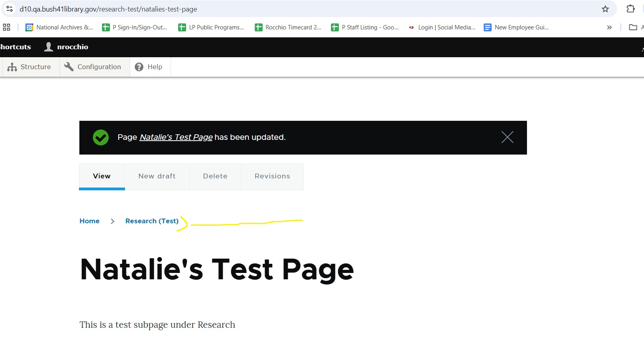This screenshot has height=356, width=644.
Task: Click the Shortcuts admin toolbar item
Action: click(x=15, y=47)
